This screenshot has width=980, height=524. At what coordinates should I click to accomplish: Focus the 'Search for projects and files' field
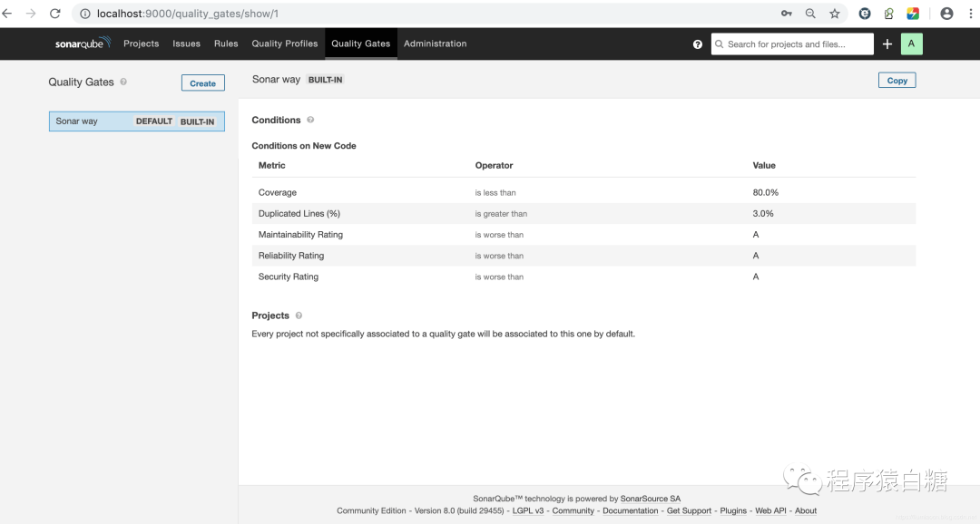click(792, 44)
